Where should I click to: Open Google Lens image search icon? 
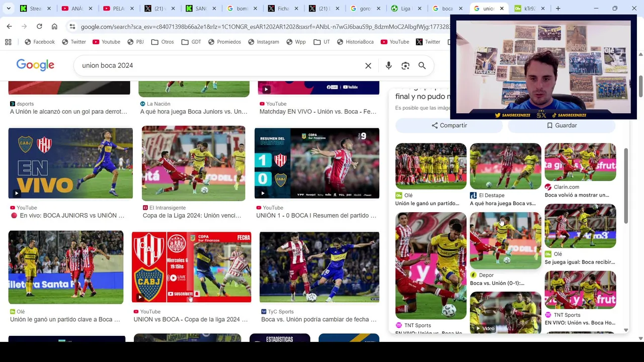pyautogui.click(x=406, y=66)
